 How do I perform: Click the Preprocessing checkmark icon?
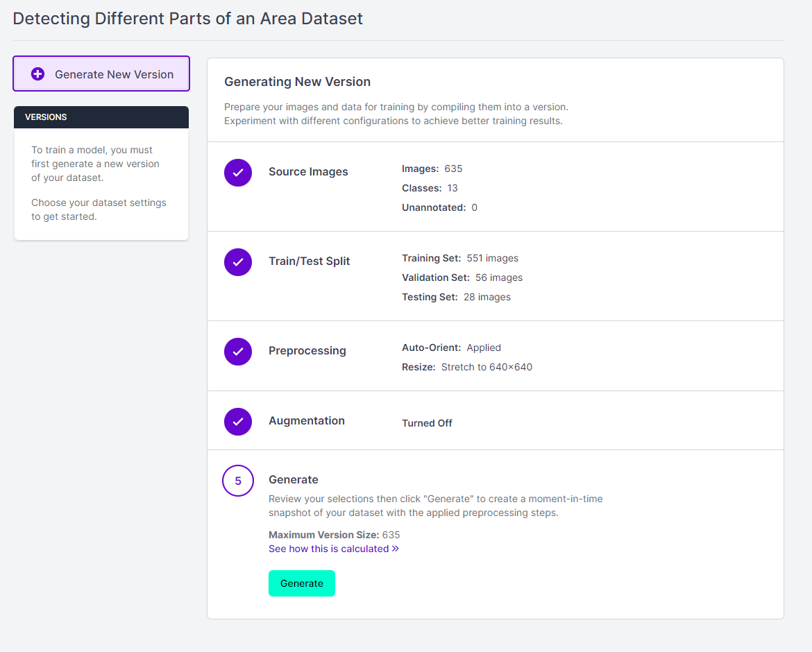[238, 351]
